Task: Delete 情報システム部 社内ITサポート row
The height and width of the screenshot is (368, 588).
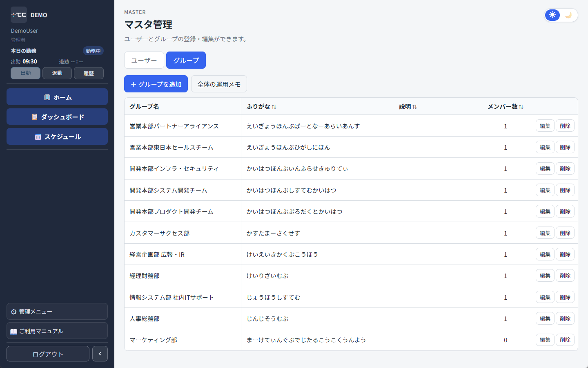Action: coord(565,297)
